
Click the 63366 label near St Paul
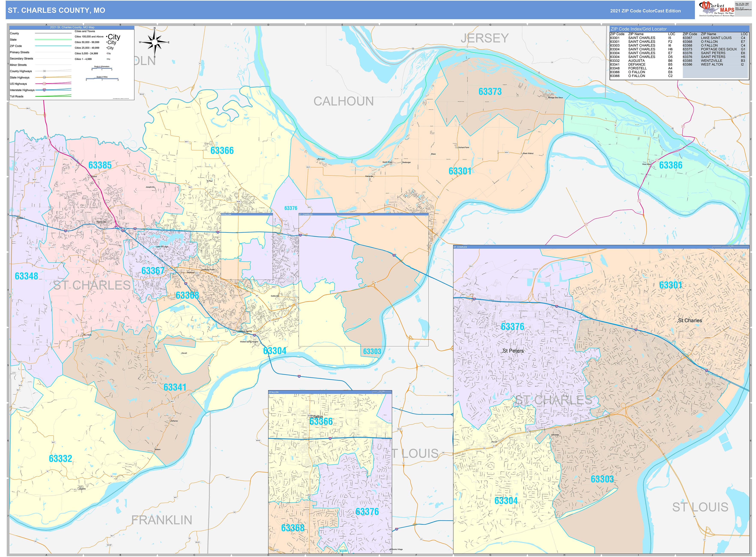pyautogui.click(x=222, y=151)
